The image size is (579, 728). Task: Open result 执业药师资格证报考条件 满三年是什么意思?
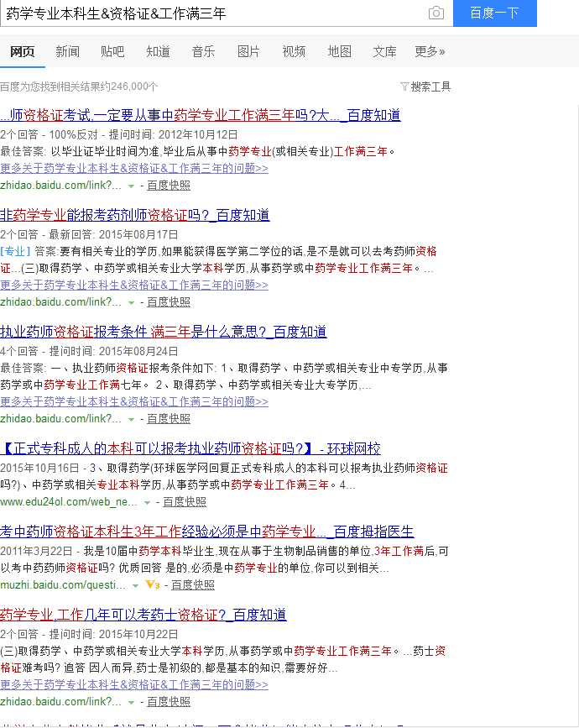coord(164,332)
